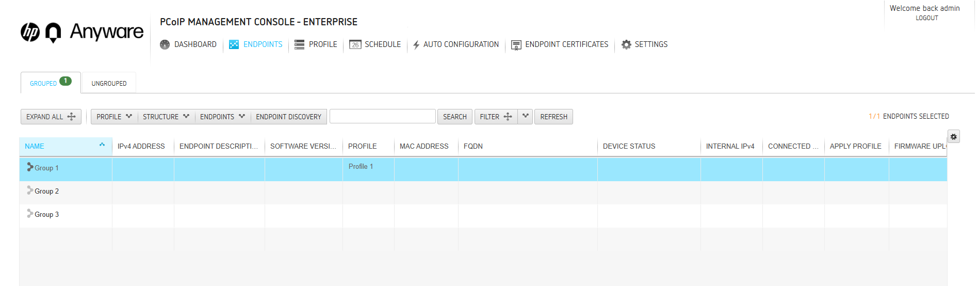Click the Endpoint Certificates icon
Screen dimensions: 980x286
click(516, 45)
